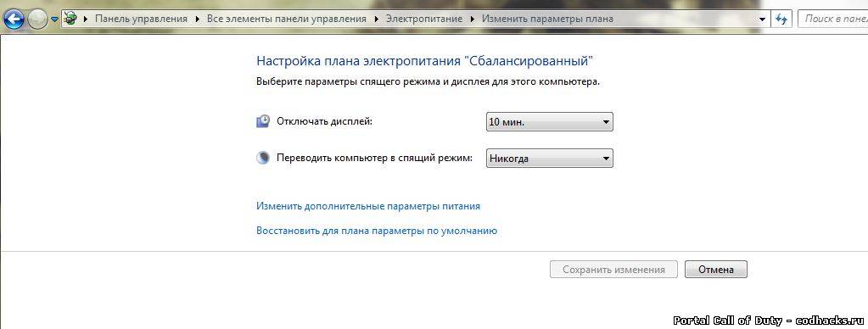
Task: Go to 'Панель управления' breadcrumb
Action: pyautogui.click(x=142, y=19)
